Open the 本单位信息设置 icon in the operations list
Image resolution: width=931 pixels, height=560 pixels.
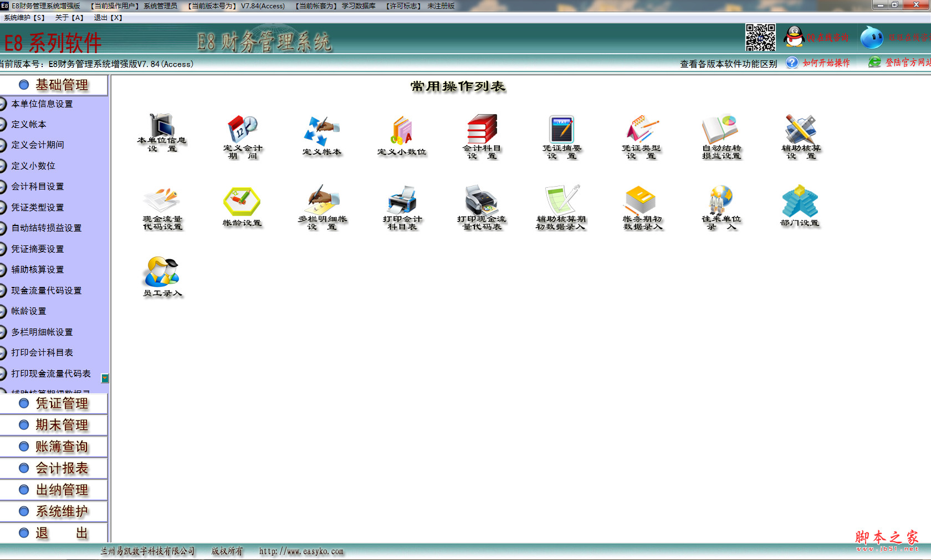point(162,133)
